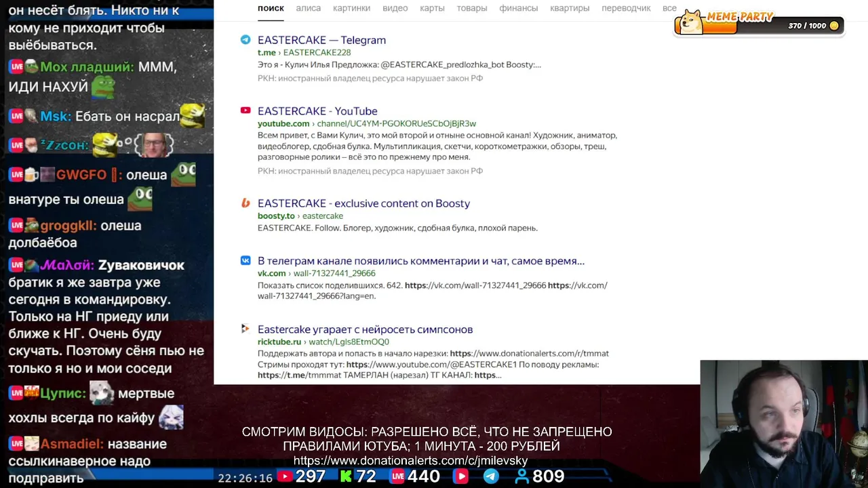Click the Kick viewer count icon by 72
The height and width of the screenshot is (488, 868).
[x=346, y=477]
